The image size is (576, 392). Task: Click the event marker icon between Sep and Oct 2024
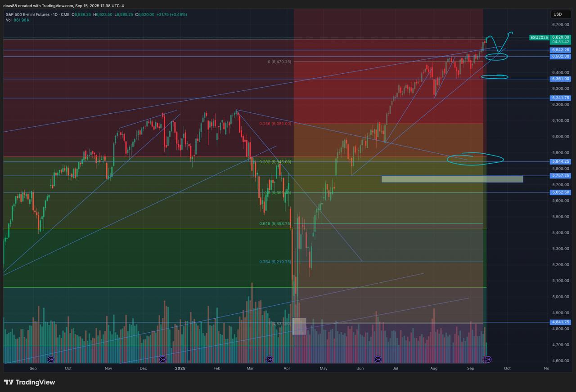[x=50, y=359]
